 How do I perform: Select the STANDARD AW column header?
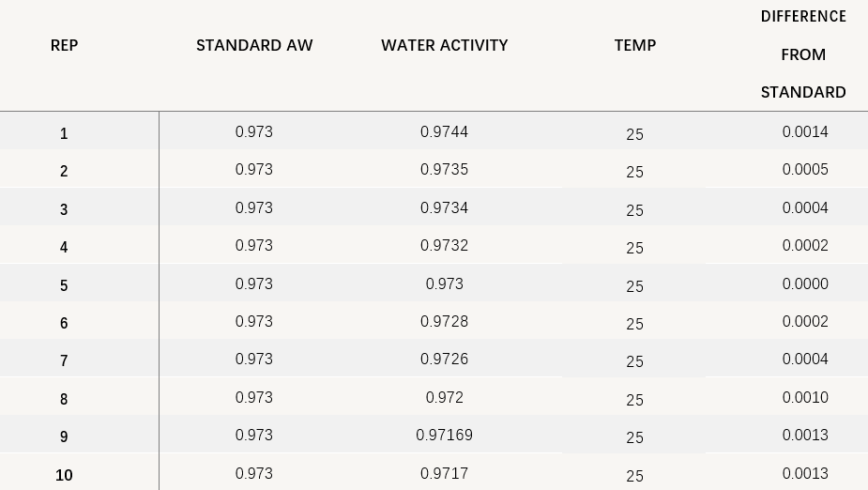tap(254, 45)
